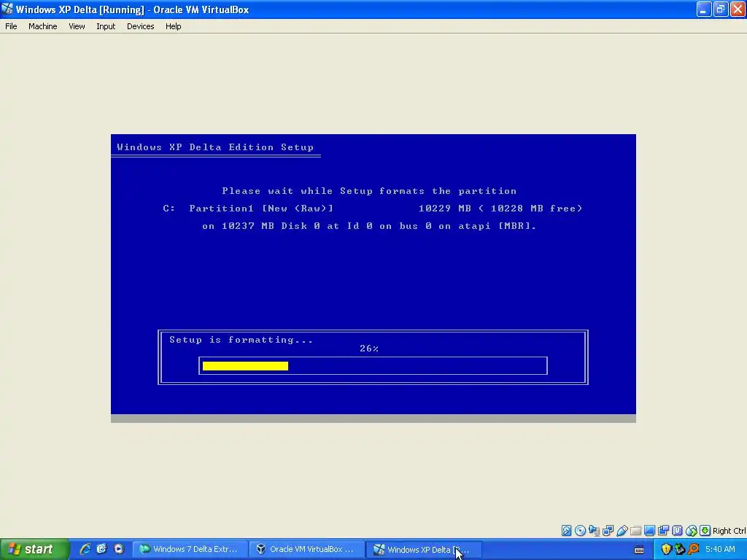Click the mouse integration status icon
This screenshot has height=560, width=747.
(x=692, y=531)
